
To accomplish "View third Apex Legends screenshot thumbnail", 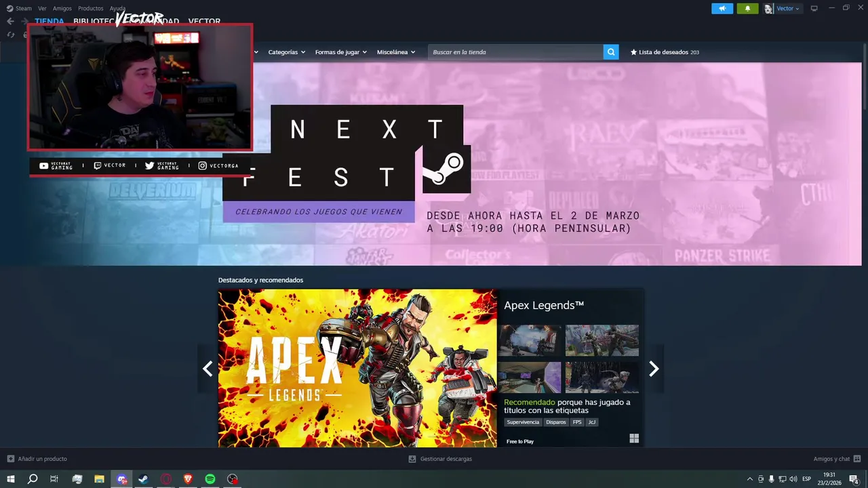I will click(x=530, y=378).
